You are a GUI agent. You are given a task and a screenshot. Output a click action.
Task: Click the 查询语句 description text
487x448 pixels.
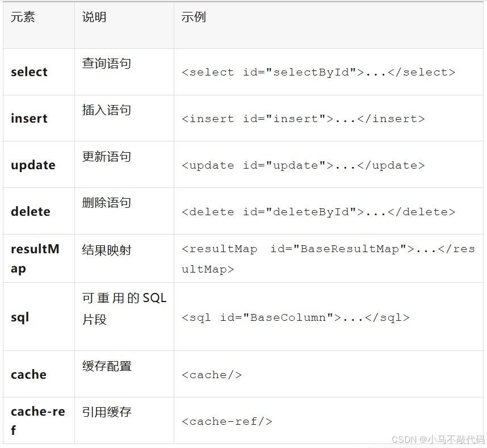(x=107, y=64)
